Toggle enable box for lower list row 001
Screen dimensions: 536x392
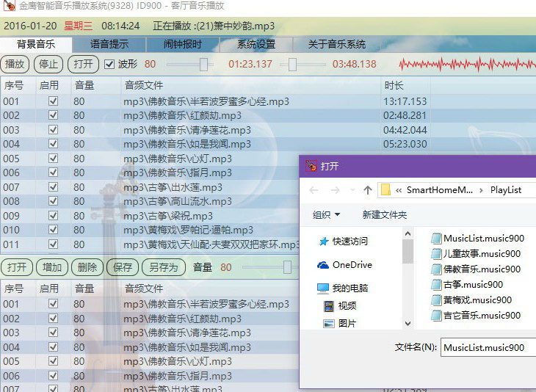(53, 304)
